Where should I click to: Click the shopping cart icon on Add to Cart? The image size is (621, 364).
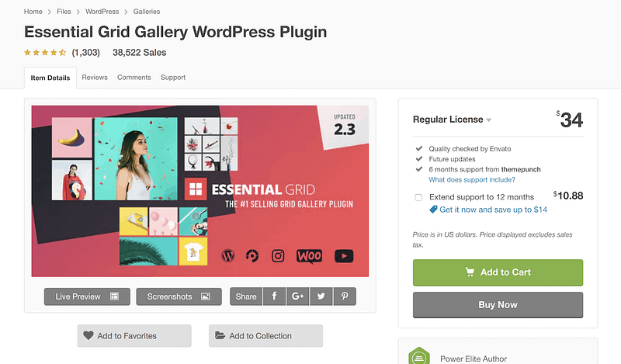pyautogui.click(x=470, y=272)
